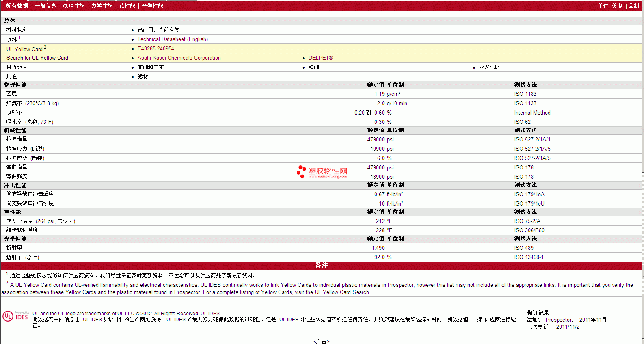The height and width of the screenshot is (344, 644).
Task: Click the 维卡软化温度 row label
Action: point(22,230)
